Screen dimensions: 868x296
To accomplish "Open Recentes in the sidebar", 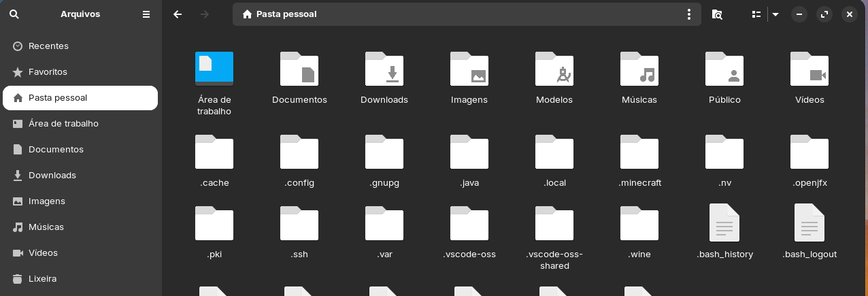I will pos(80,46).
